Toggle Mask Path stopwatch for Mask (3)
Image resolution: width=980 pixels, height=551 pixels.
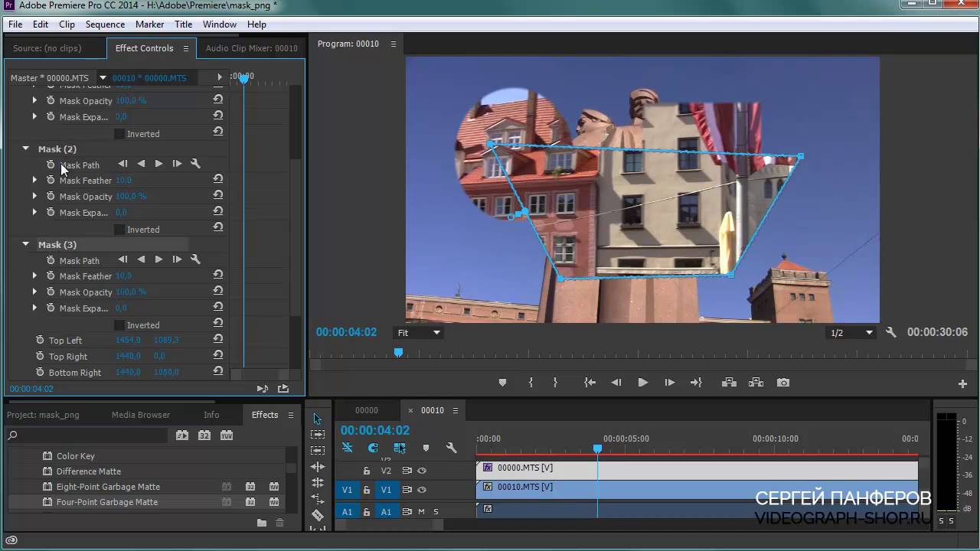[x=51, y=260]
